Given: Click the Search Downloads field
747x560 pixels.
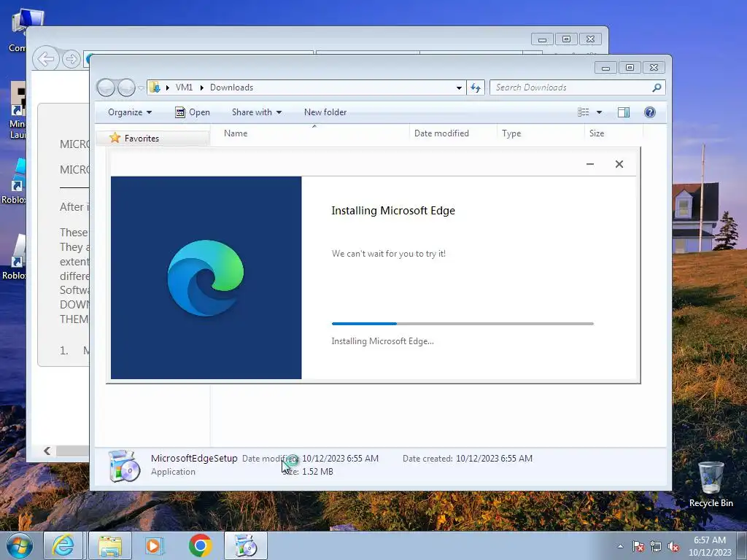Looking at the screenshot, I should pos(572,87).
